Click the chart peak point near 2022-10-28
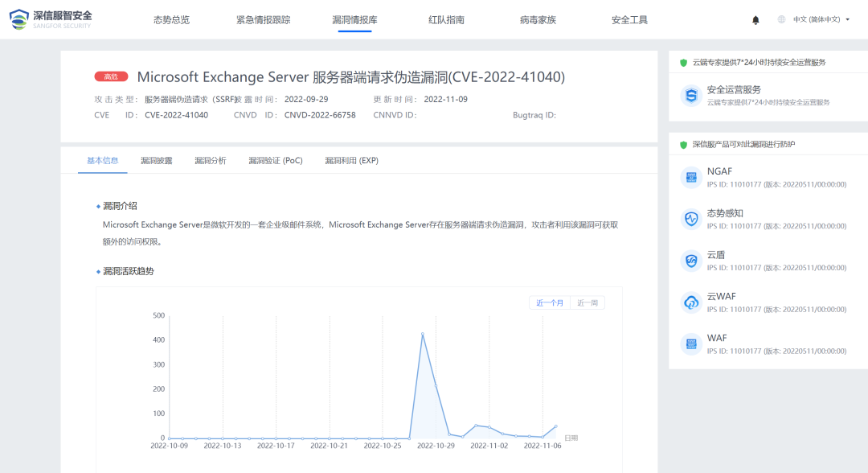Screen dimensions: 868x473 pyautogui.click(x=423, y=334)
